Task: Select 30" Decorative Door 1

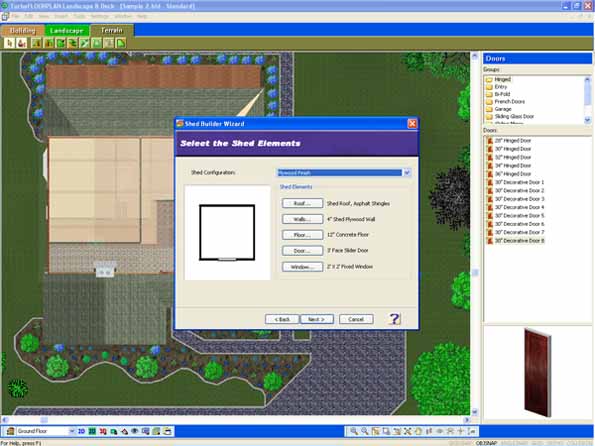Action: coord(519,182)
